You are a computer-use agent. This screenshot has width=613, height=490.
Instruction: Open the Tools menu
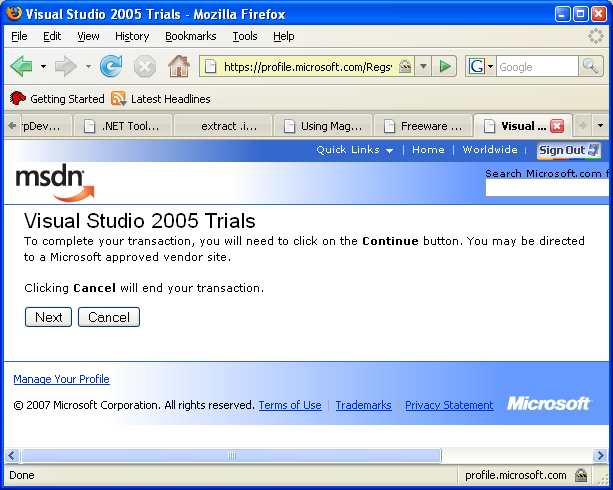pos(245,36)
